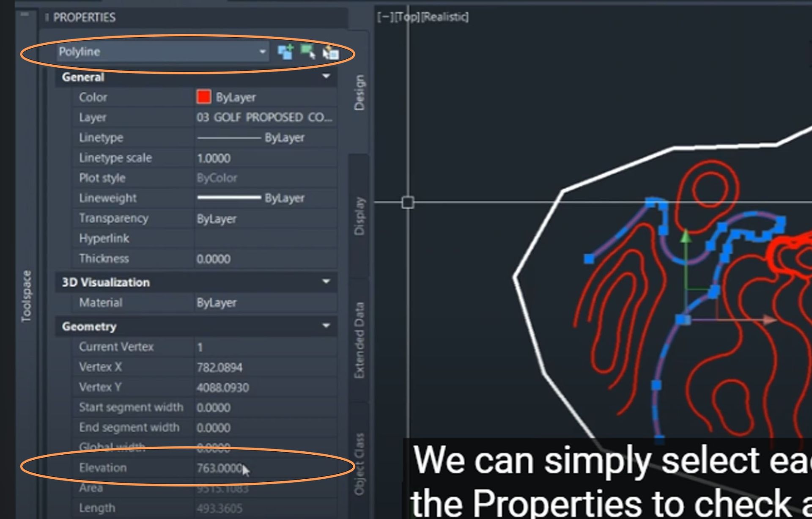The image size is (812, 519).
Task: Edit the Thickness 0.0000 field
Action: (x=265, y=259)
